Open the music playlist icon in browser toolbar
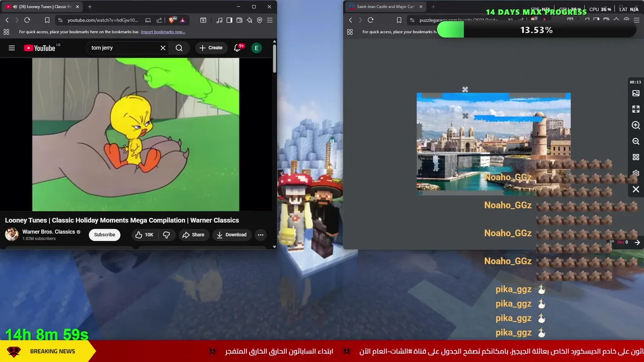644x362 pixels. pos(219,20)
